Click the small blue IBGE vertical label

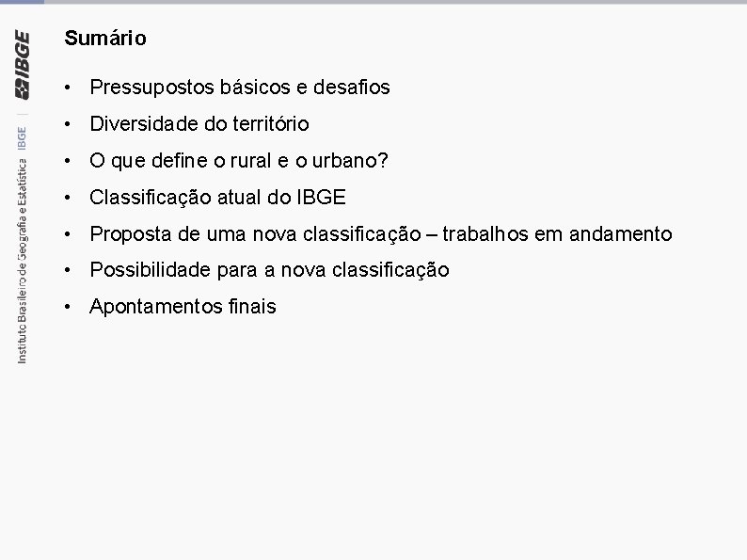(22, 138)
